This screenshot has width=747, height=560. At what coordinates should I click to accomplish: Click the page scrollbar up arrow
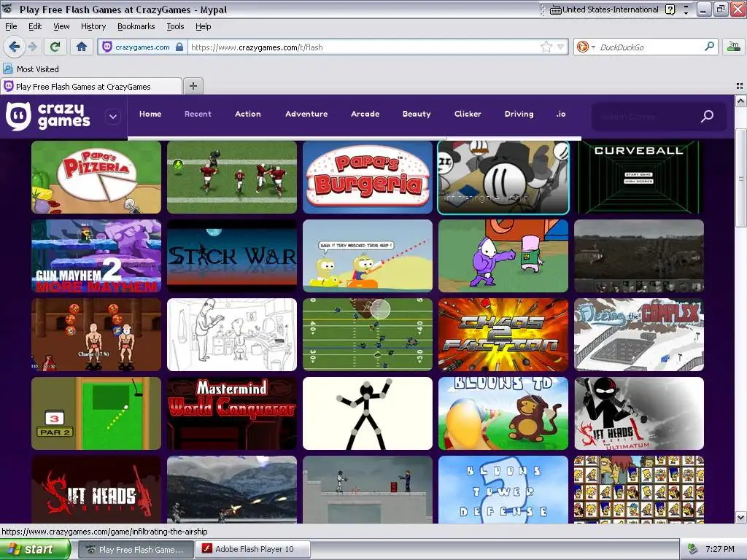pyautogui.click(x=741, y=101)
